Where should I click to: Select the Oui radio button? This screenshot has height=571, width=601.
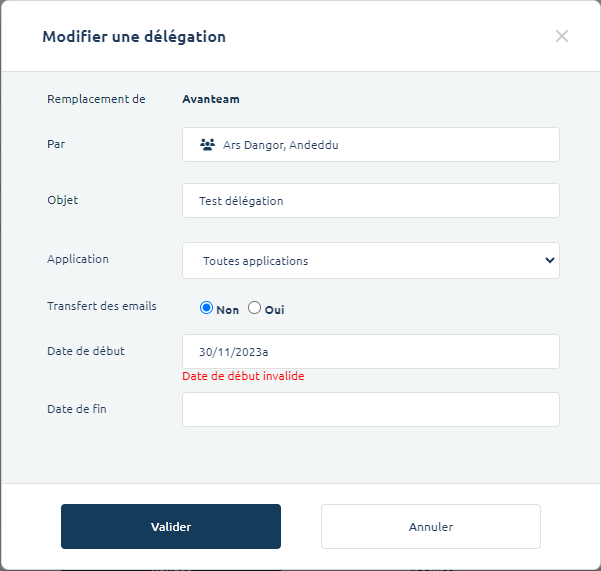coord(255,308)
